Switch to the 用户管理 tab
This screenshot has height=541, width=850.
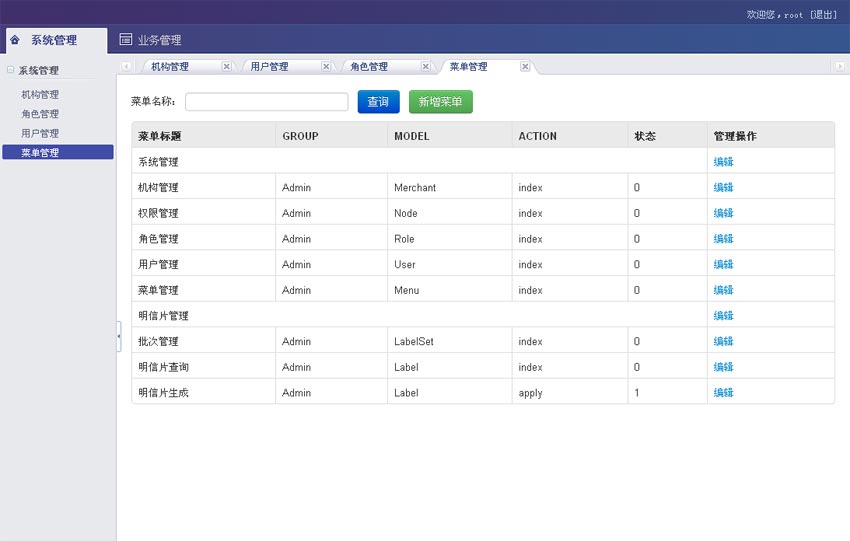coord(269,67)
